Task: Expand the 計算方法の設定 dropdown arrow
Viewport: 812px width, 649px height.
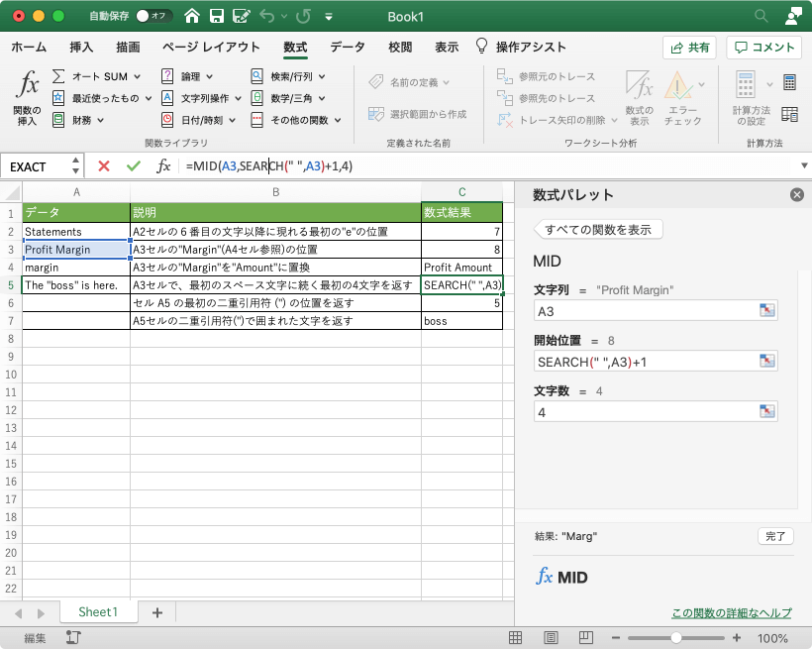Action: (x=769, y=84)
